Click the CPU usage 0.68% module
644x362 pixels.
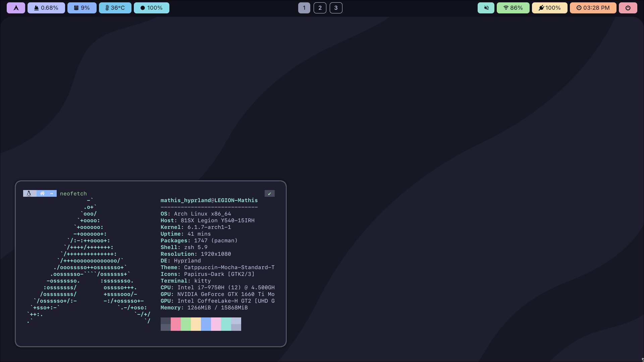click(46, 8)
